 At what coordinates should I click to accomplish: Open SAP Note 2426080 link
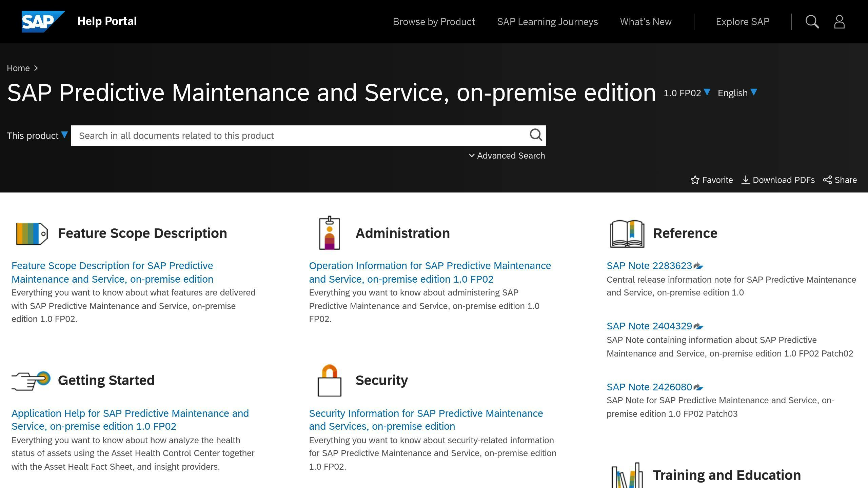[649, 387]
